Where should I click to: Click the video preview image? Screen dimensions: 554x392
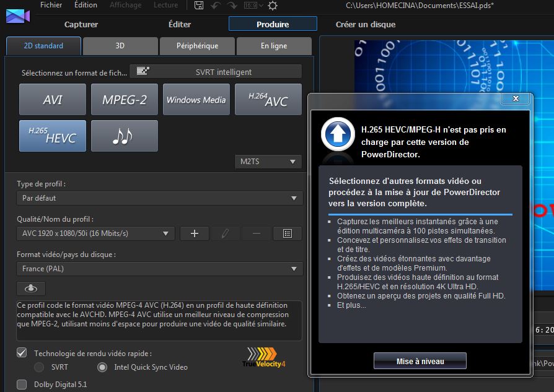coord(454,67)
